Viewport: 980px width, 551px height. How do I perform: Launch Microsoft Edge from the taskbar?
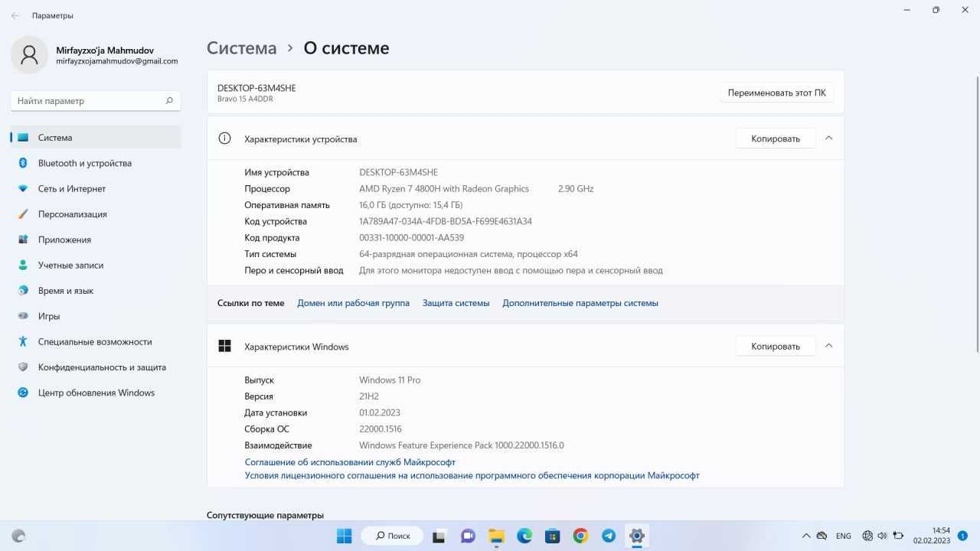coord(524,536)
